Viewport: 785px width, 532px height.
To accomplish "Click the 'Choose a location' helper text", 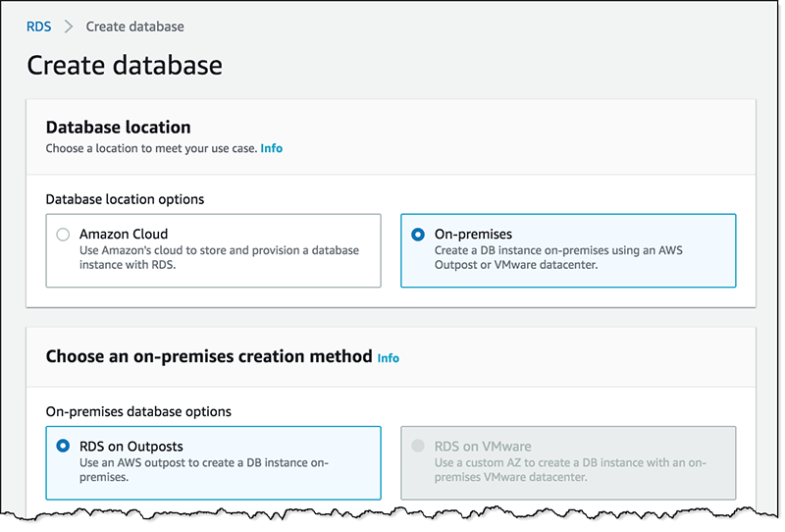I will 151,148.
